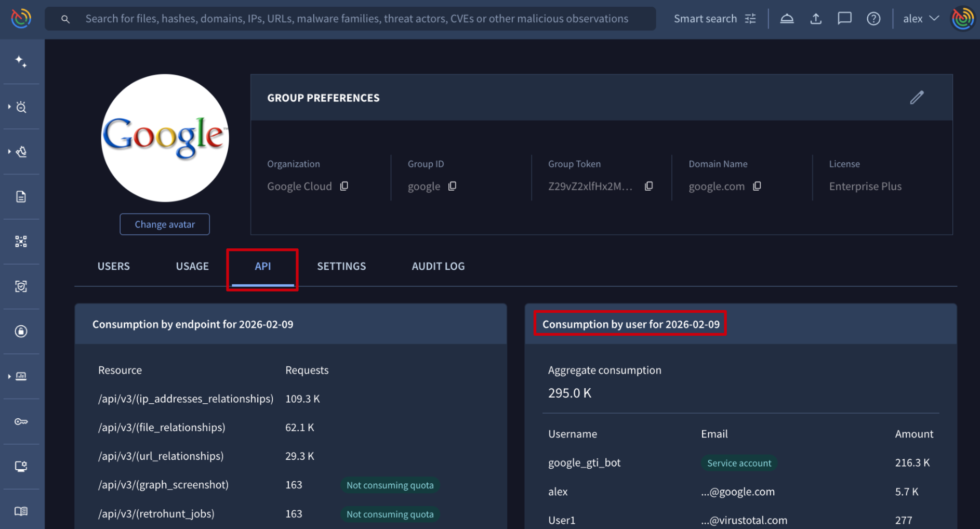Click the Resource column header

pyautogui.click(x=120, y=370)
